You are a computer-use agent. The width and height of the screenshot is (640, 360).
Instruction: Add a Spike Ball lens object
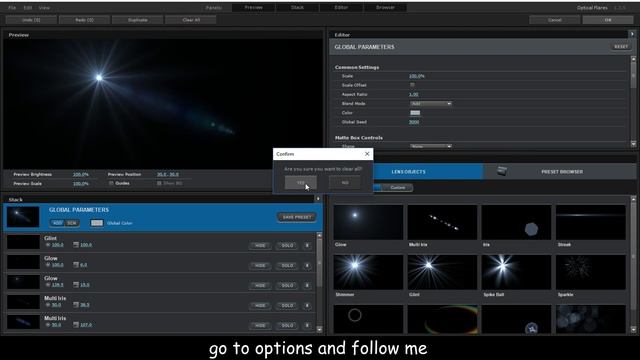coord(516,272)
